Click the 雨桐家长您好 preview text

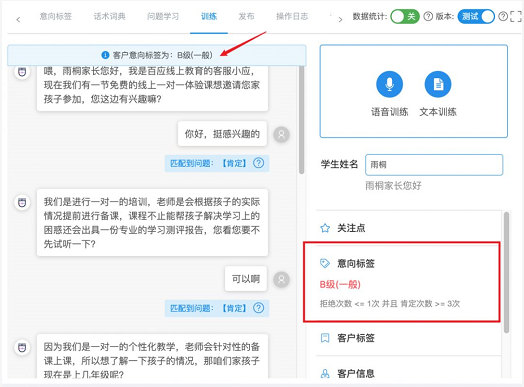coord(393,185)
